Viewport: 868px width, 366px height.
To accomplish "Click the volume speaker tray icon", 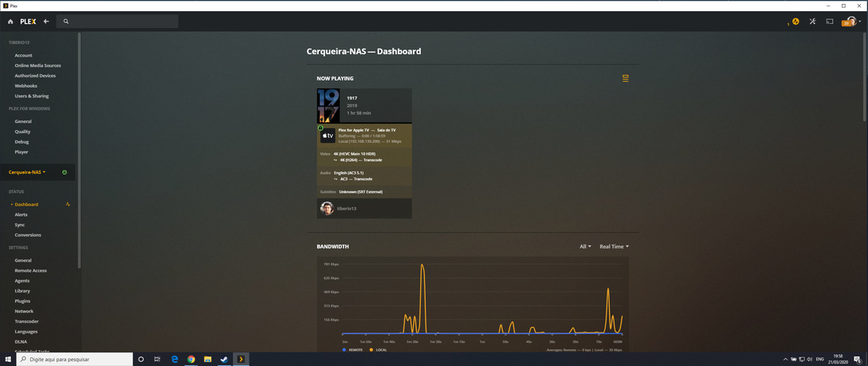I will (809, 359).
